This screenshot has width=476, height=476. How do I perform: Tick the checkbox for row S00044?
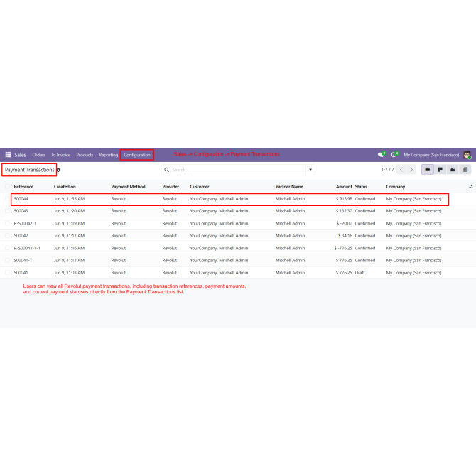click(x=7, y=199)
